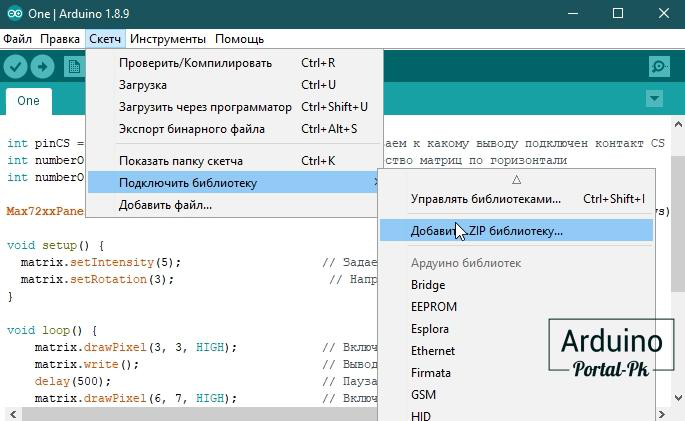Click the matrix.drawPixel(6, 7, HIGH); line
685x421 pixels.
(x=136, y=398)
